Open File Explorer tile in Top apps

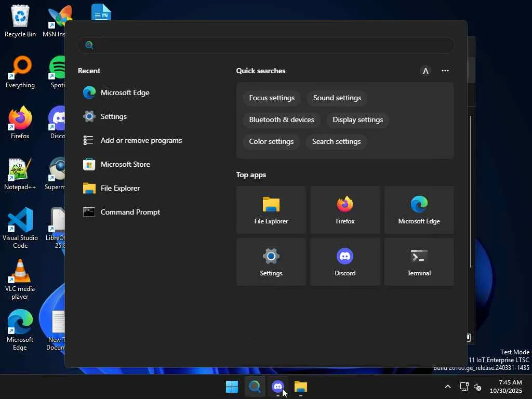(271, 210)
